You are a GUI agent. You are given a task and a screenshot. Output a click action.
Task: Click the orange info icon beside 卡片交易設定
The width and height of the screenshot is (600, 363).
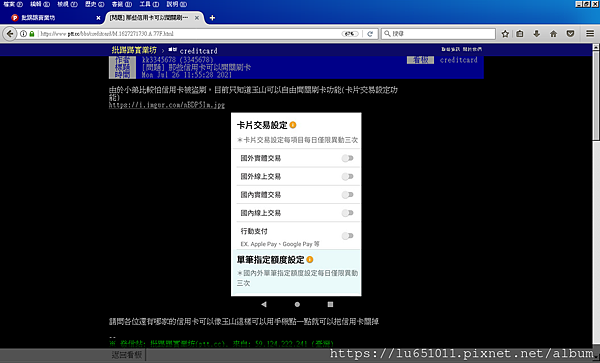point(293,125)
